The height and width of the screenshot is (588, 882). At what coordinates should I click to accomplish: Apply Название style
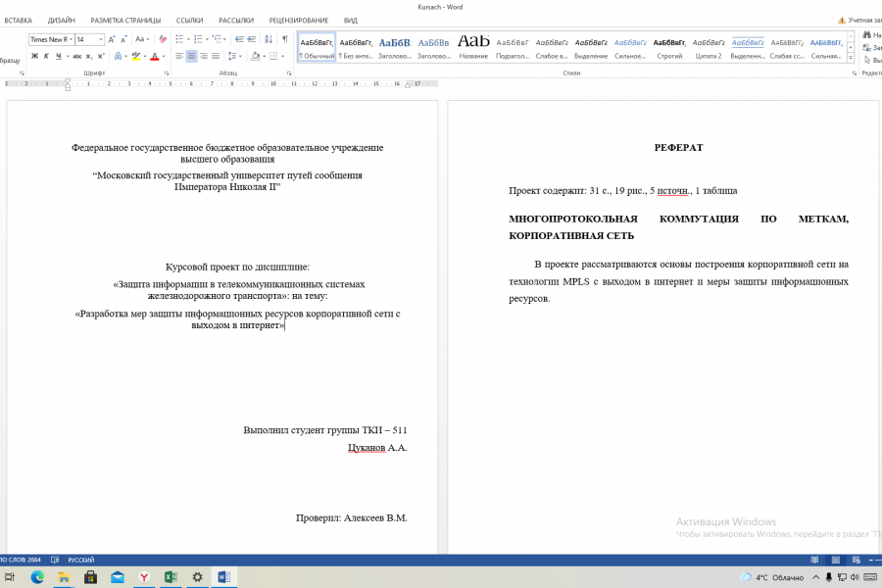[473, 47]
